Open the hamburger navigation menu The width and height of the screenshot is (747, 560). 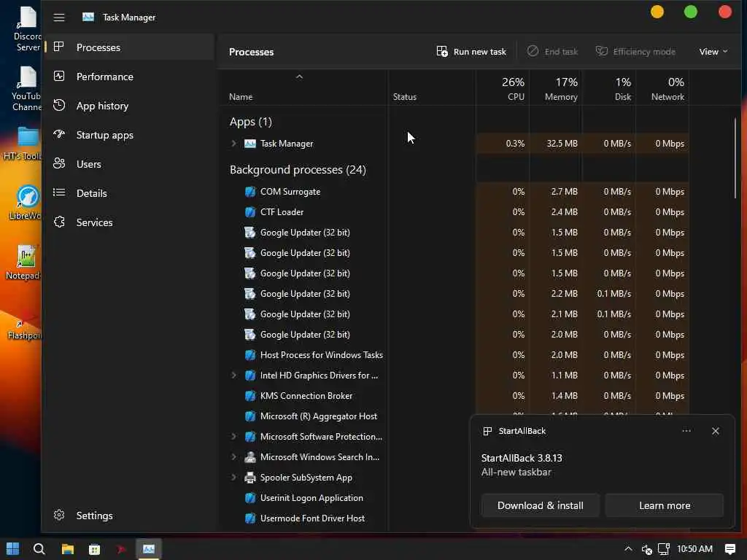click(59, 17)
